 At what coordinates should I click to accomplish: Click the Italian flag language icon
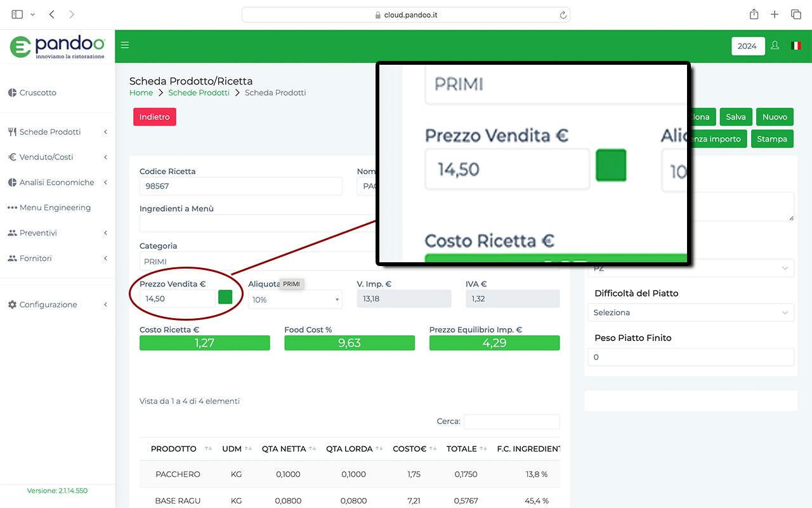[x=796, y=46]
